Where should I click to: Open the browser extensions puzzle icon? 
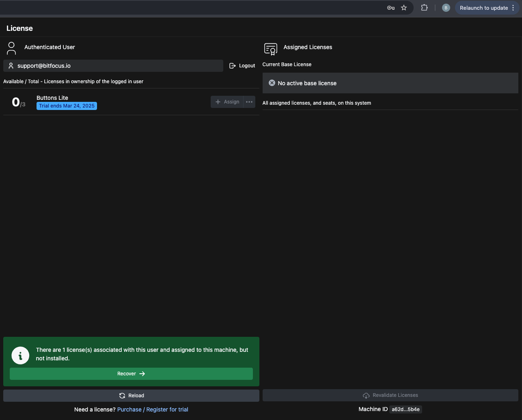click(x=425, y=8)
